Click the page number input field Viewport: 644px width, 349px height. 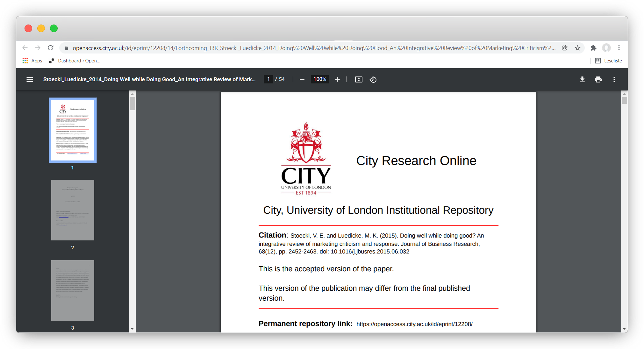tap(268, 79)
